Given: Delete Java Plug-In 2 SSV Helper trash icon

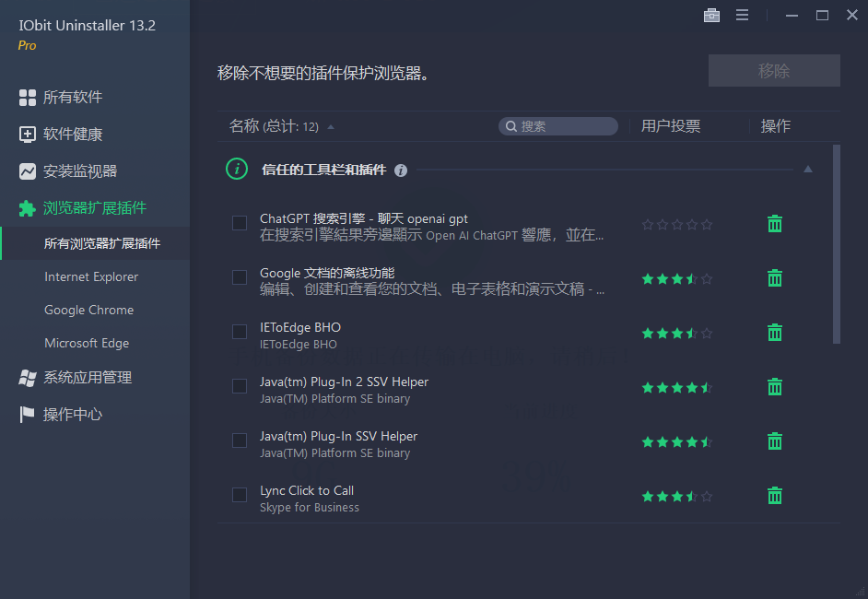Looking at the screenshot, I should [774, 386].
